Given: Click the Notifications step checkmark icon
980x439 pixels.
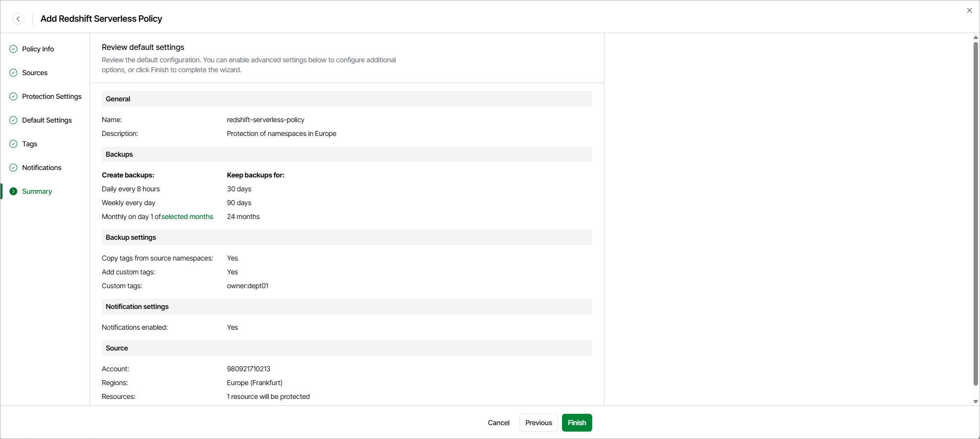Looking at the screenshot, I should coord(13,168).
